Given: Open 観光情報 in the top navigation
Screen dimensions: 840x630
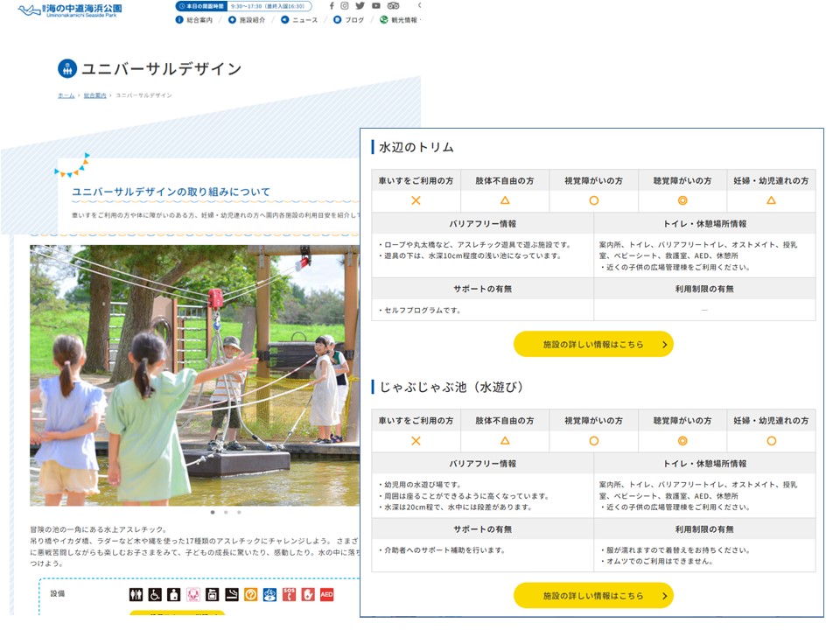Looking at the screenshot, I should coord(399,20).
